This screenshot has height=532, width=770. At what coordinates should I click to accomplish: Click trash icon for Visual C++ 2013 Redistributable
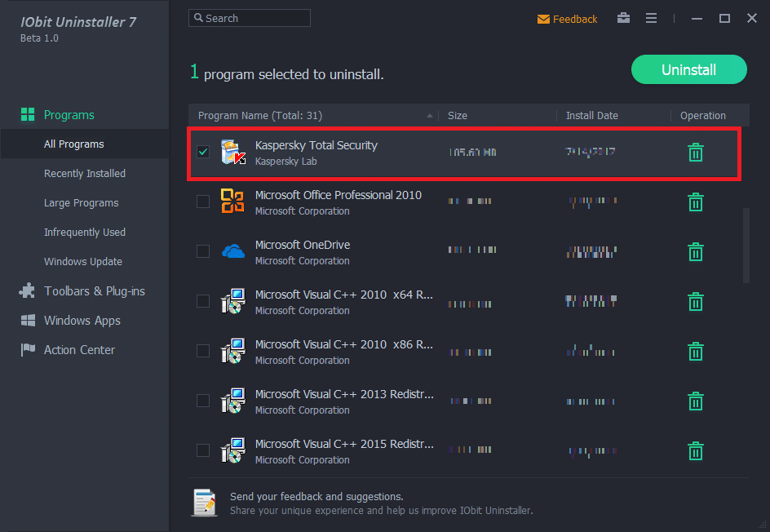(695, 401)
